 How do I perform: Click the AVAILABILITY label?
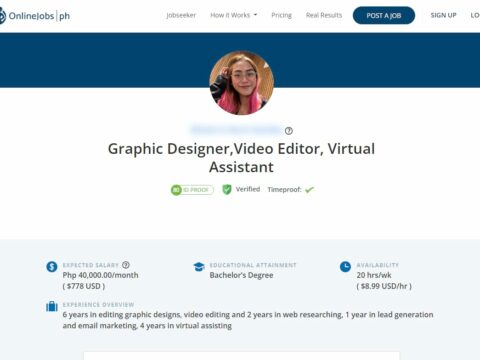click(x=377, y=265)
